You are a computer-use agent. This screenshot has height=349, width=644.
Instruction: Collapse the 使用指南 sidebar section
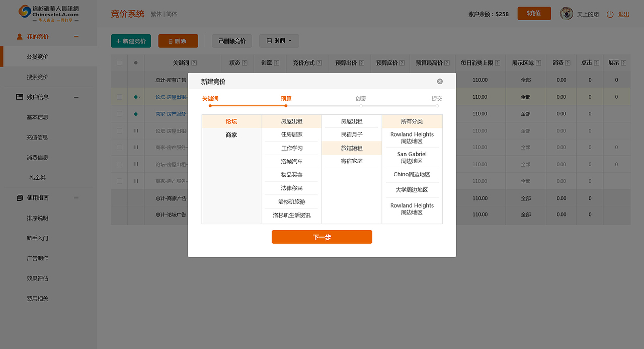tap(76, 197)
